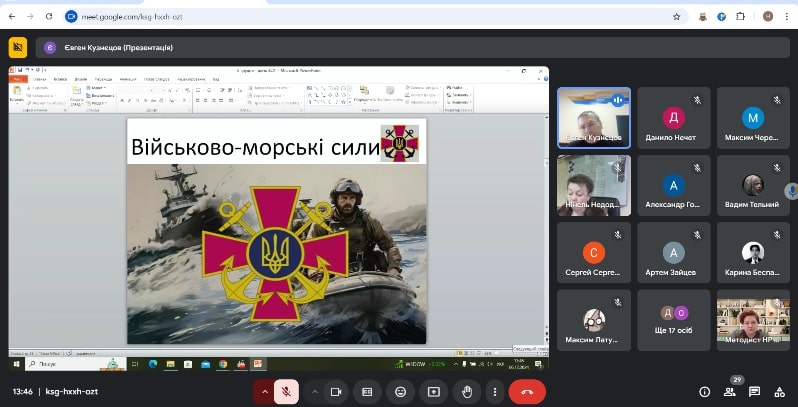
Task: Expand audio settings chevron beside the microphone
Action: (x=264, y=392)
